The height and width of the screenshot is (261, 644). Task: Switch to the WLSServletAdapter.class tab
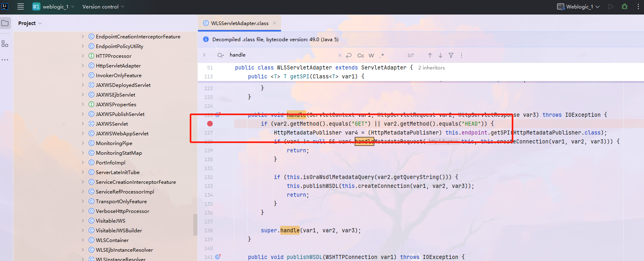click(239, 23)
